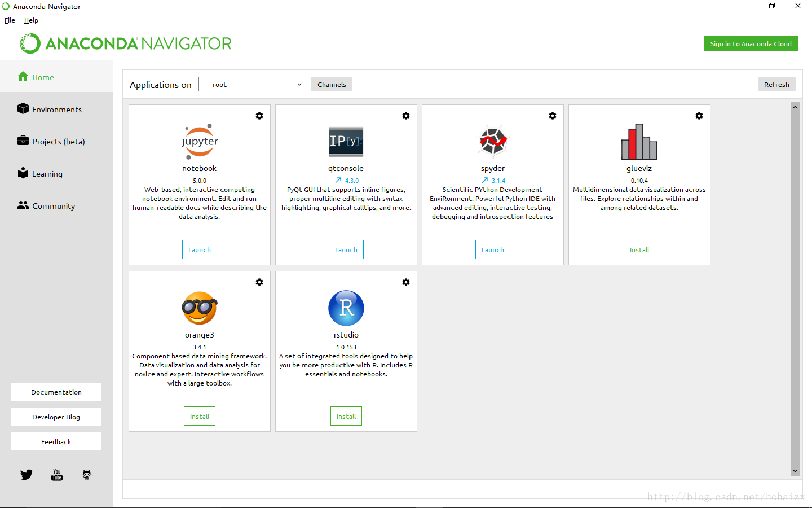Click the RStudio blue R logo
This screenshot has width=812, height=508.
(346, 308)
